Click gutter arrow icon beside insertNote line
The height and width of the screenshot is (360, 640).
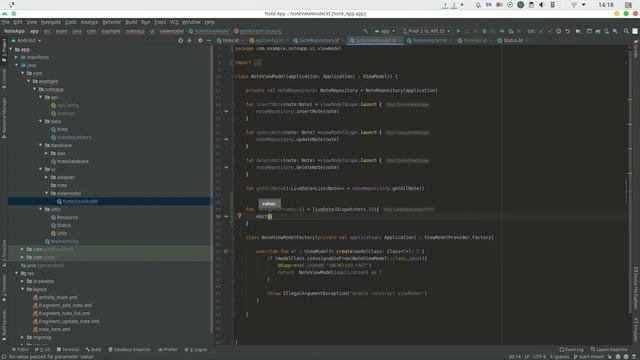click(x=226, y=111)
